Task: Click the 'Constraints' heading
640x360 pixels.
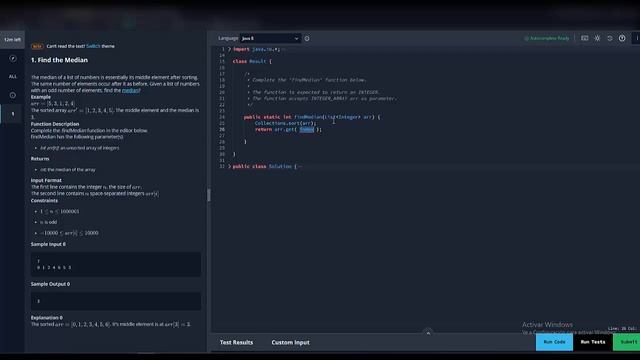Action: [x=44, y=201]
